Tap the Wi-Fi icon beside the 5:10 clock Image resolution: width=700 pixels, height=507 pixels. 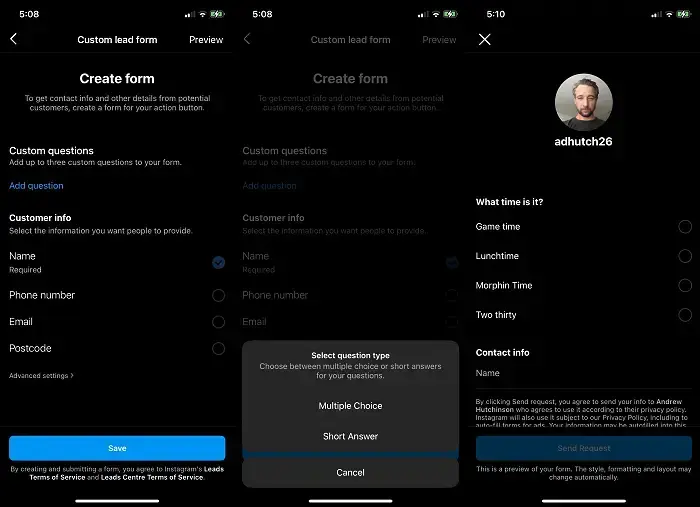668,14
